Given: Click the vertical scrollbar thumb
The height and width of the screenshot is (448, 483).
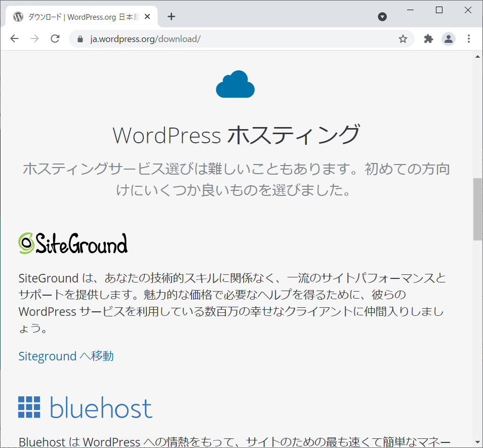Looking at the screenshot, I should (x=477, y=209).
